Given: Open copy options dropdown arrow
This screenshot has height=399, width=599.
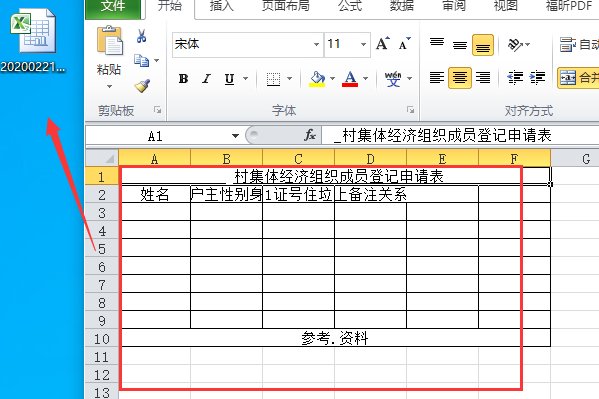Looking at the screenshot, I should pos(157,60).
